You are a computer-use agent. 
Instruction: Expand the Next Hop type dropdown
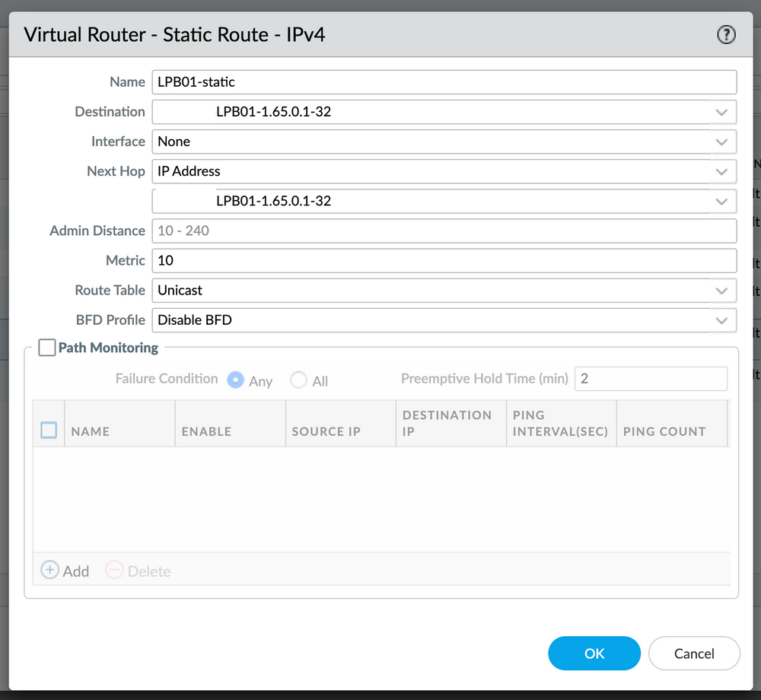(x=721, y=170)
